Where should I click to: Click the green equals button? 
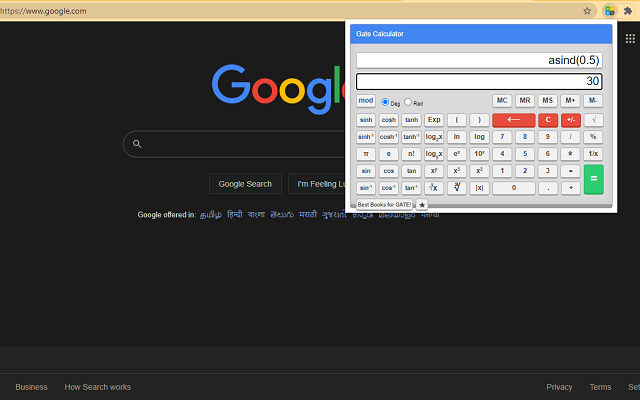(593, 179)
